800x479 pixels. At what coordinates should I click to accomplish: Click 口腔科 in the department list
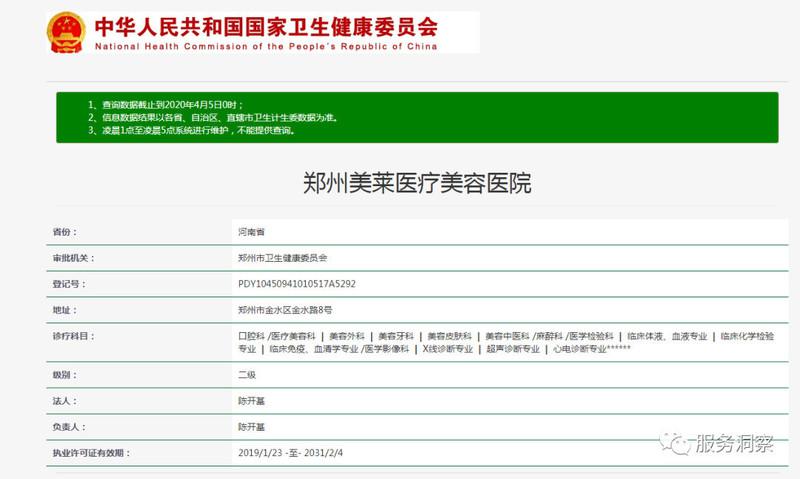(250, 337)
